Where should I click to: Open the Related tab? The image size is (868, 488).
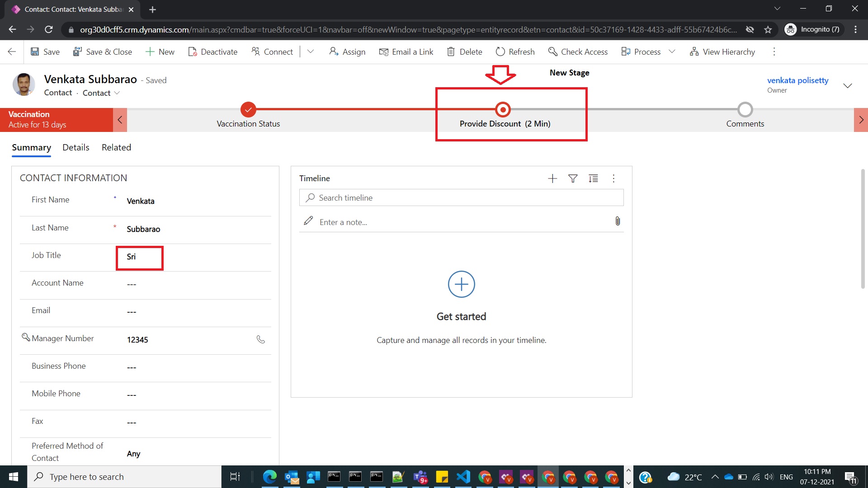116,147
